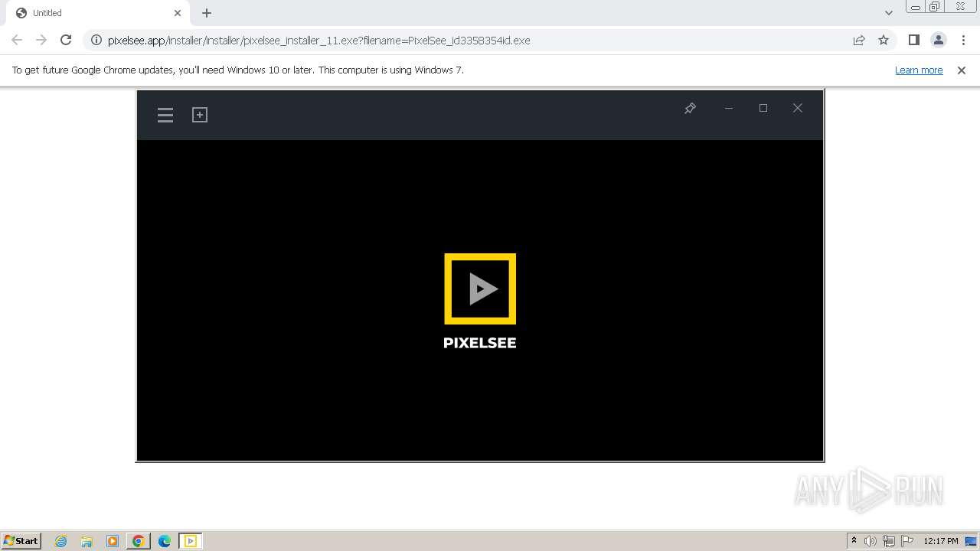Open Chrome profile avatar

click(x=939, y=41)
